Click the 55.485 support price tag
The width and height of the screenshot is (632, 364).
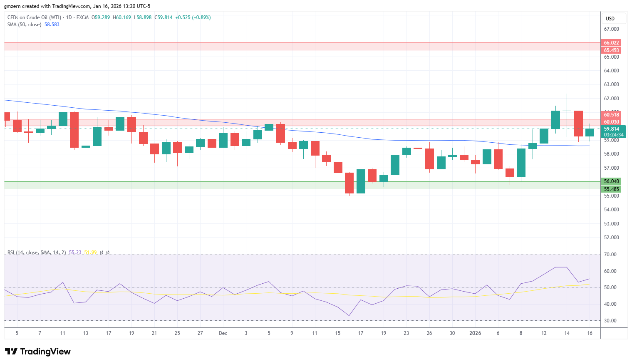coord(611,189)
